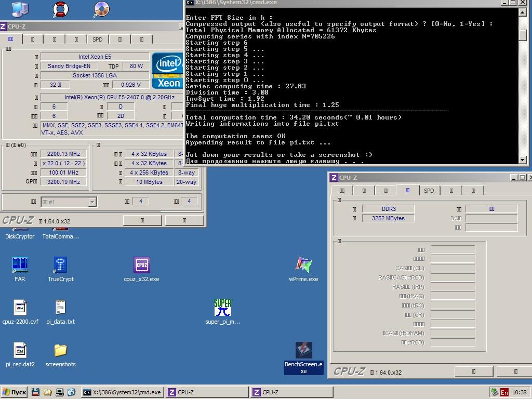Click the Socket 1356 LGA package field
This screenshot has width=532, height=399.
tap(95, 75)
